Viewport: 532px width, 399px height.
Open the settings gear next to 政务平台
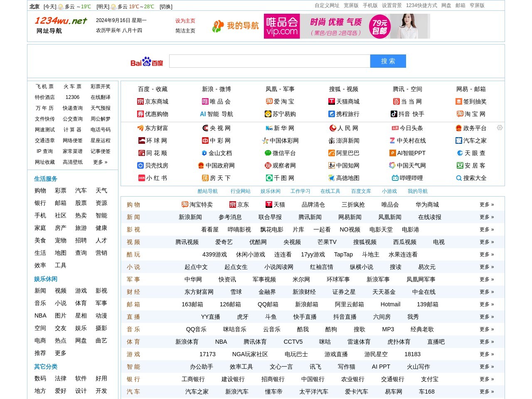[500, 128]
